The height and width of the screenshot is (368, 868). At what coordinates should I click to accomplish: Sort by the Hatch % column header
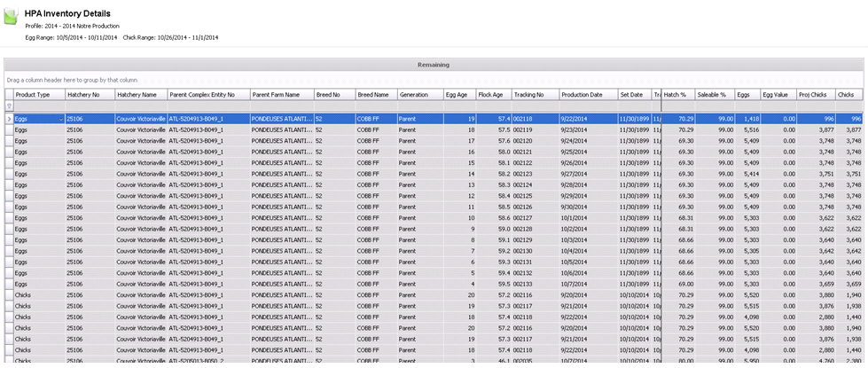coord(678,95)
